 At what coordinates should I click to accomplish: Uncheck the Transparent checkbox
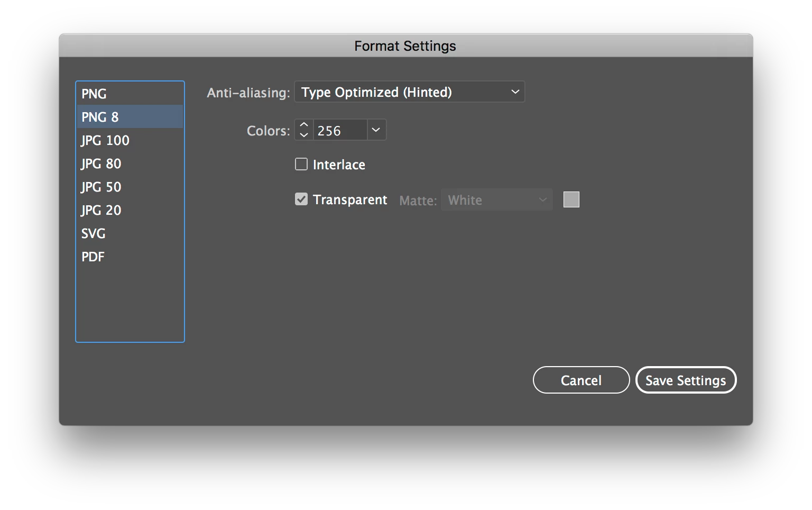click(301, 199)
